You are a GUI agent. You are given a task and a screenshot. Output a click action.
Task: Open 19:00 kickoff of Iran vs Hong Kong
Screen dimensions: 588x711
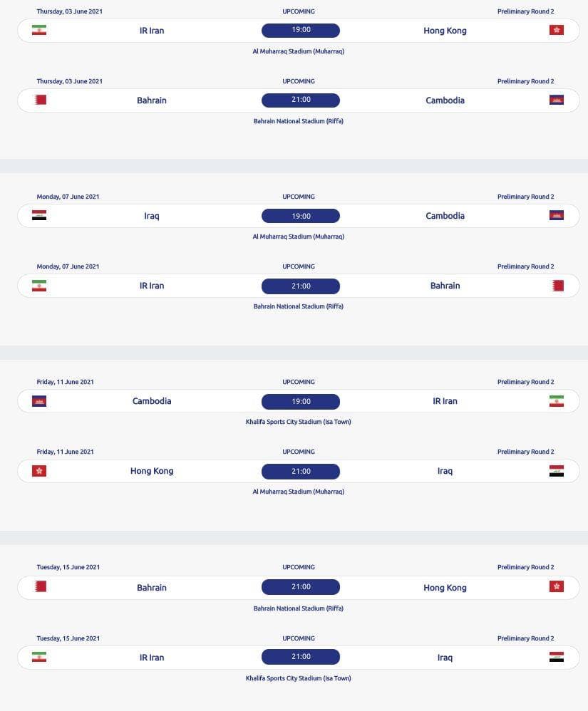[x=301, y=30]
